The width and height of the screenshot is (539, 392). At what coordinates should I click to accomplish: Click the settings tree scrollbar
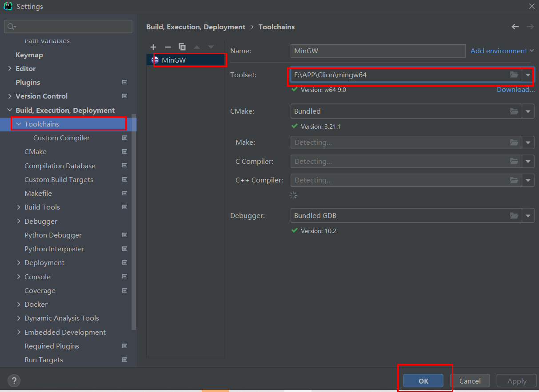pos(134,222)
